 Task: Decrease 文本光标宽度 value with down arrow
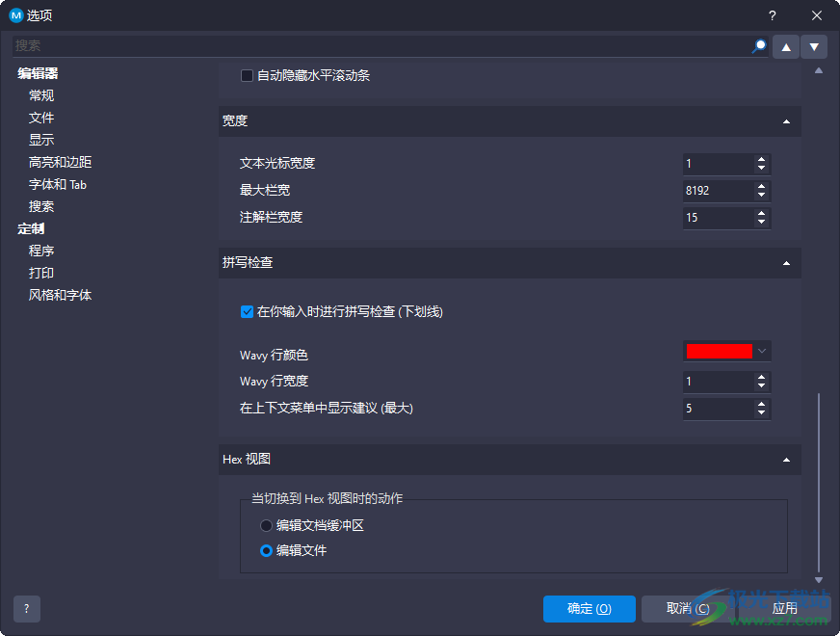761,169
